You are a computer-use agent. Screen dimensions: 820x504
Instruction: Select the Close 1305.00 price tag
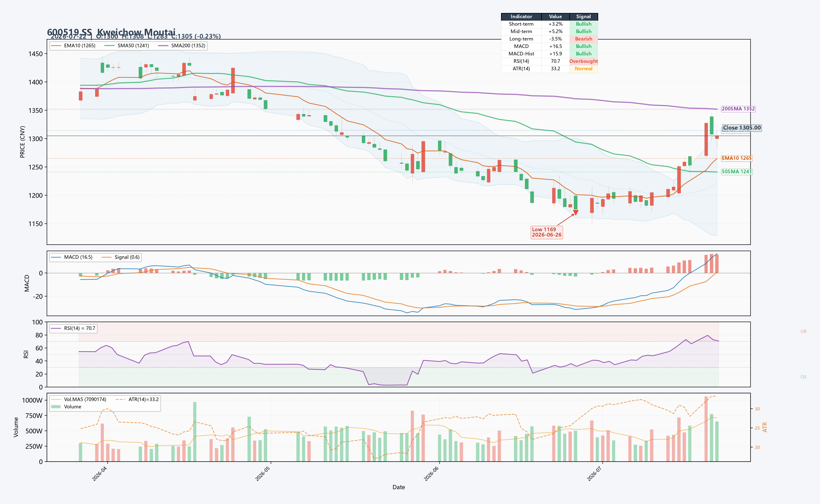(x=742, y=128)
